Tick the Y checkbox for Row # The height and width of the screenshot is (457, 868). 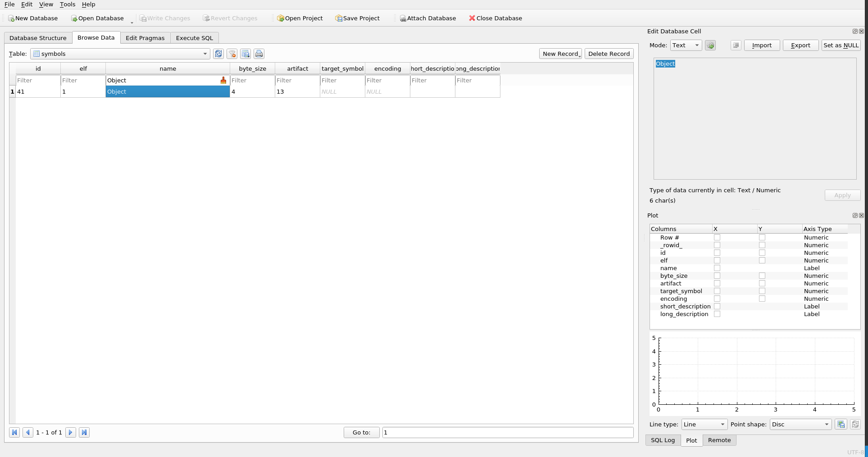[x=762, y=238]
